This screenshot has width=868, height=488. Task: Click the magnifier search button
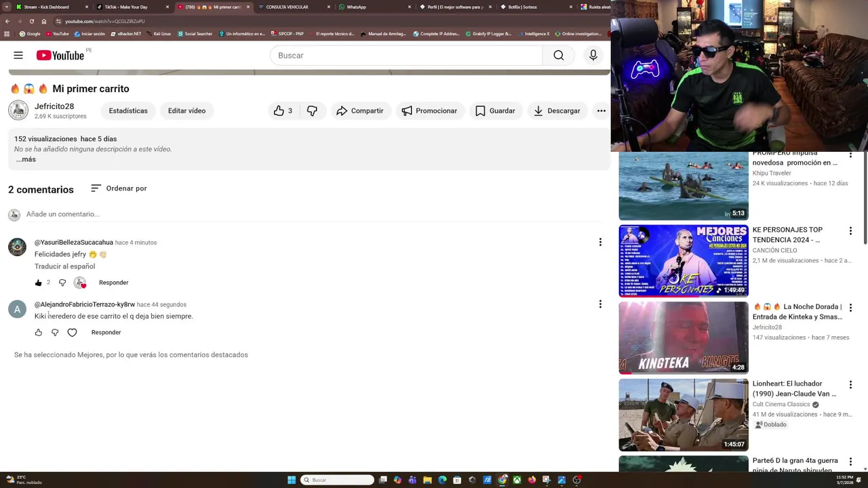pos(559,56)
